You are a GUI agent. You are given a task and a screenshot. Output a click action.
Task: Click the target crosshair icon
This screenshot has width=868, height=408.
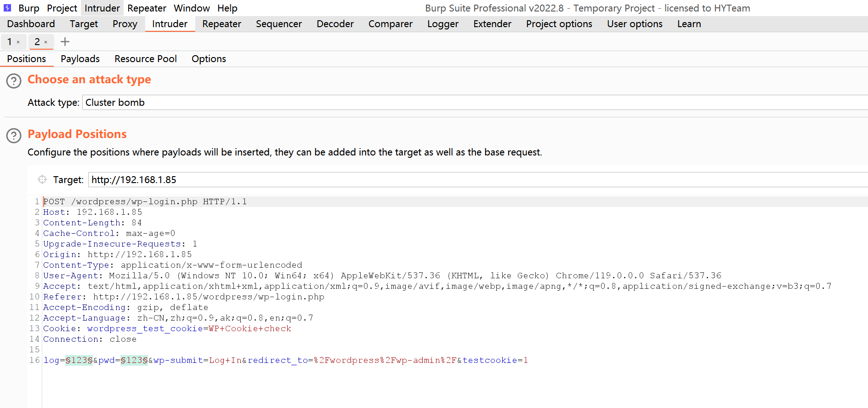pyautogui.click(x=42, y=179)
